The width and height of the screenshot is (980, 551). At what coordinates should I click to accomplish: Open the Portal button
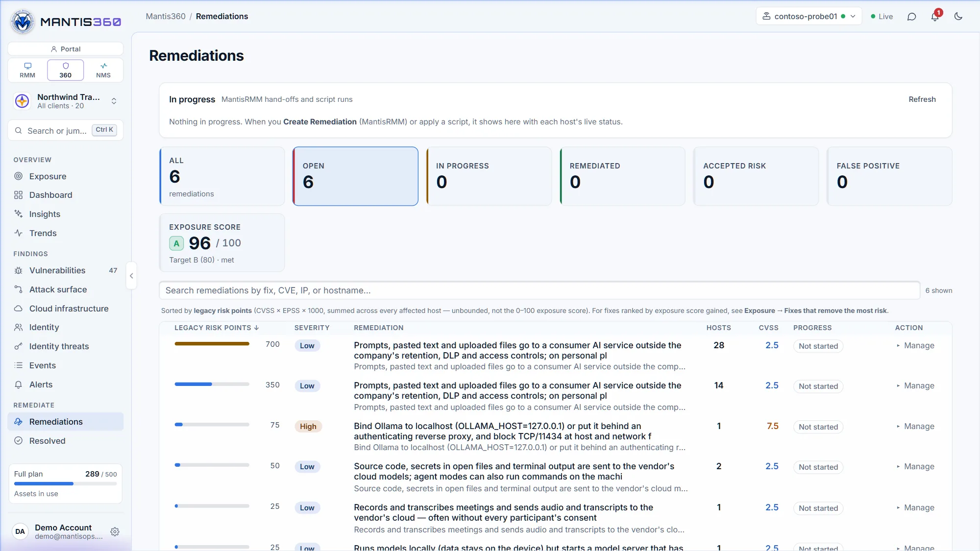point(65,49)
